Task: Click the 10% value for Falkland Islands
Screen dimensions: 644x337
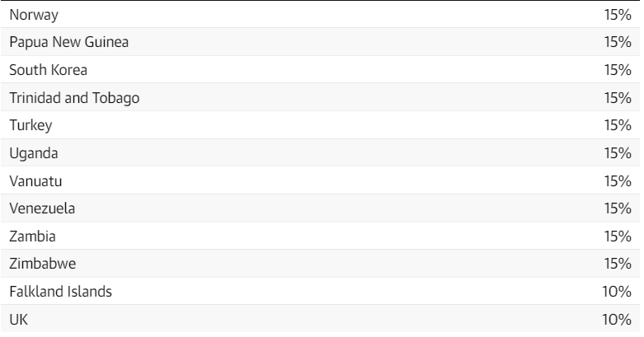Action: (x=617, y=292)
